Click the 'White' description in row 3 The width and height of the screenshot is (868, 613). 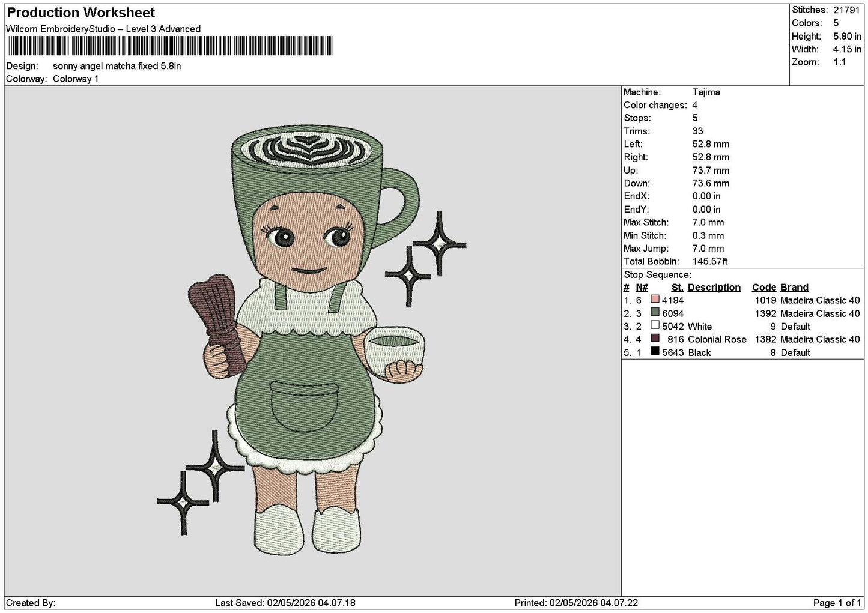point(700,327)
